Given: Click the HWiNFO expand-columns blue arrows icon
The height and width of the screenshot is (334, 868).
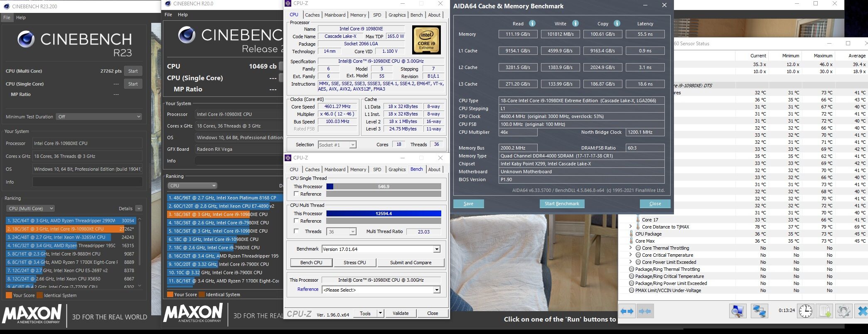Looking at the screenshot, I should [627, 311].
